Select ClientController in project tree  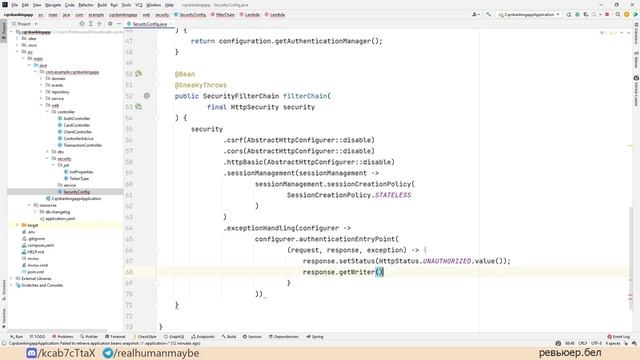(x=75, y=132)
